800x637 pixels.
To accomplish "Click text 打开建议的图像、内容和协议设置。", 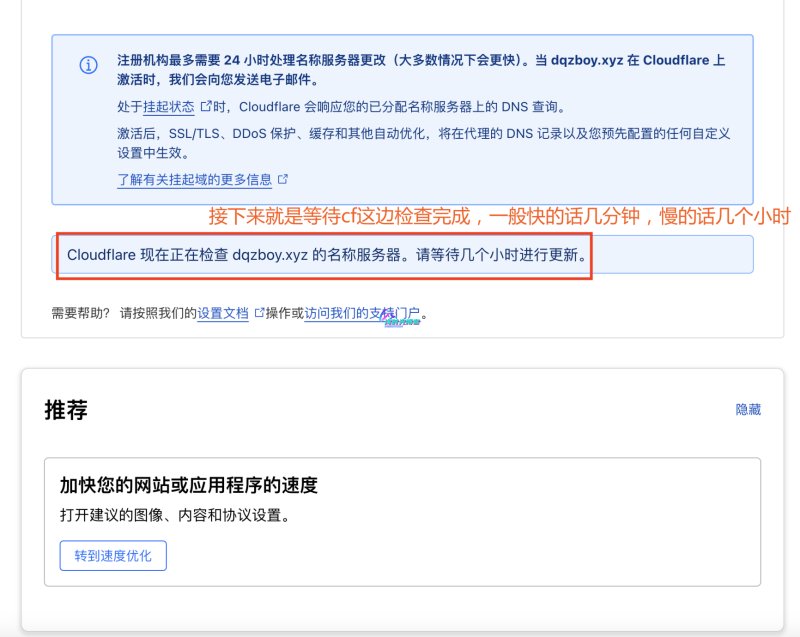I will tap(176, 515).
